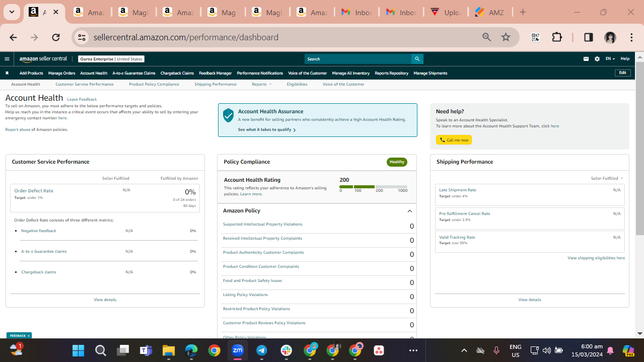Image resolution: width=644 pixels, height=362 pixels.
Task: Click the browser address bar URL
Action: (186, 37)
